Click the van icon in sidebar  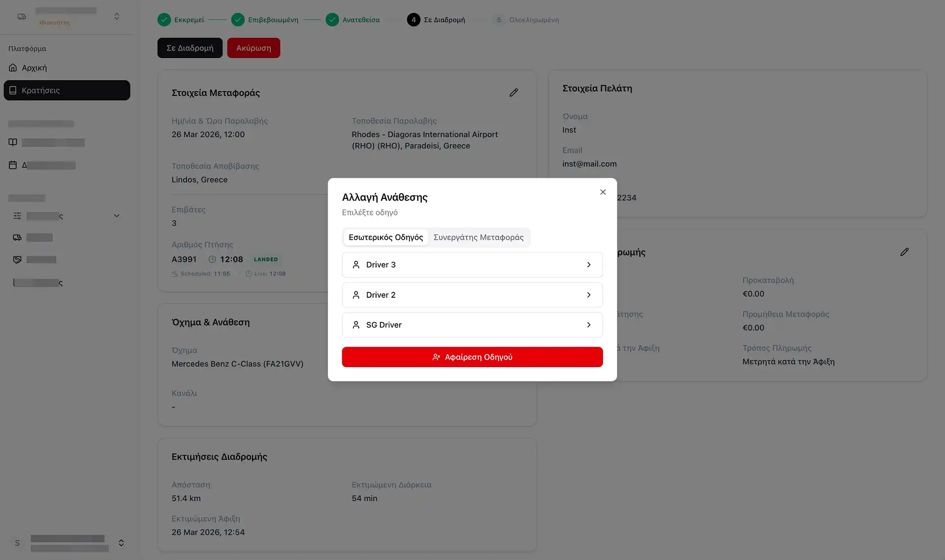point(17,238)
